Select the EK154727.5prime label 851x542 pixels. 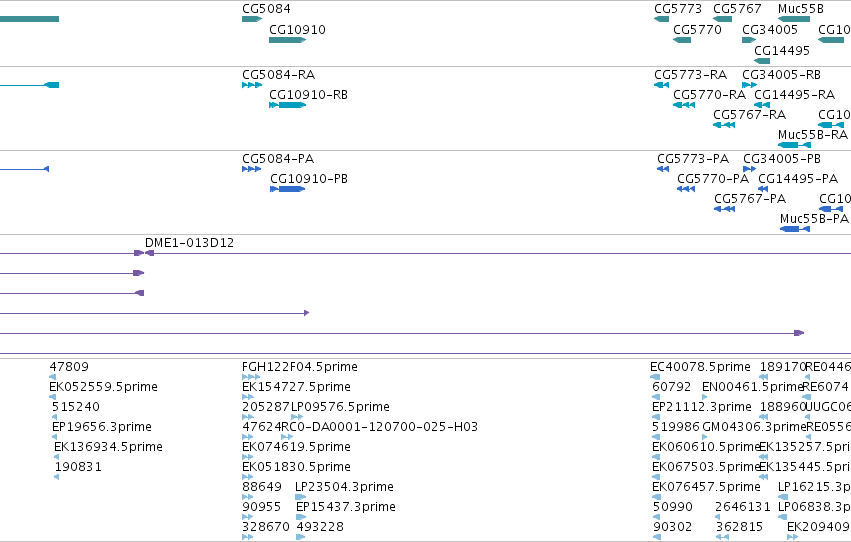[296, 386]
